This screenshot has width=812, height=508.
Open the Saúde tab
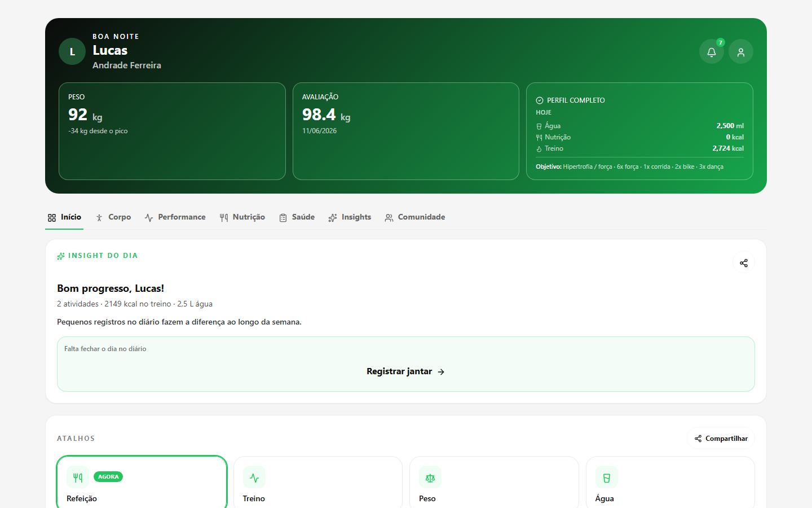coord(297,217)
